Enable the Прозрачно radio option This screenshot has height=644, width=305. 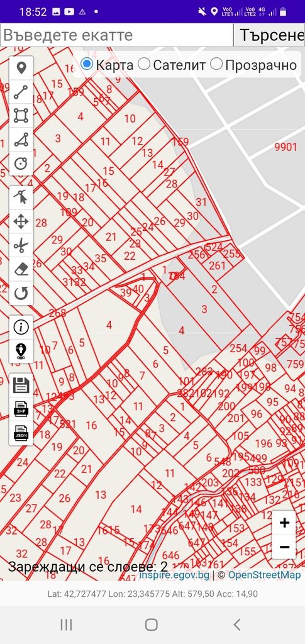pyautogui.click(x=216, y=64)
